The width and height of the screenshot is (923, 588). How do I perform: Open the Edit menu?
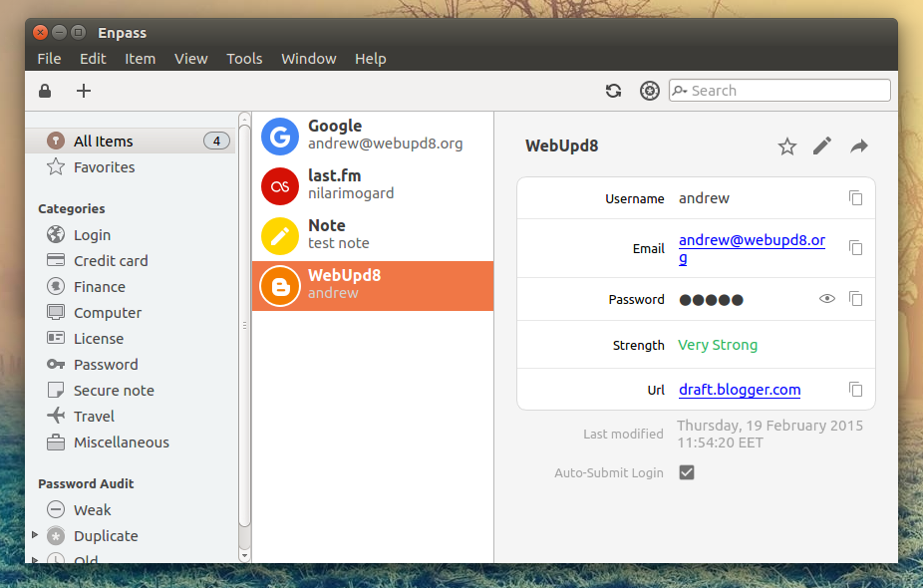click(x=93, y=59)
